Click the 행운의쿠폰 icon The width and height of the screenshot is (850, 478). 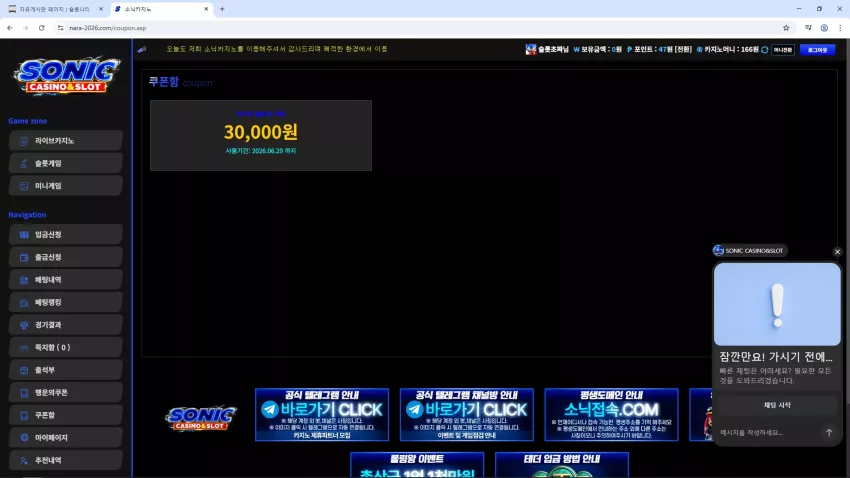click(24, 393)
